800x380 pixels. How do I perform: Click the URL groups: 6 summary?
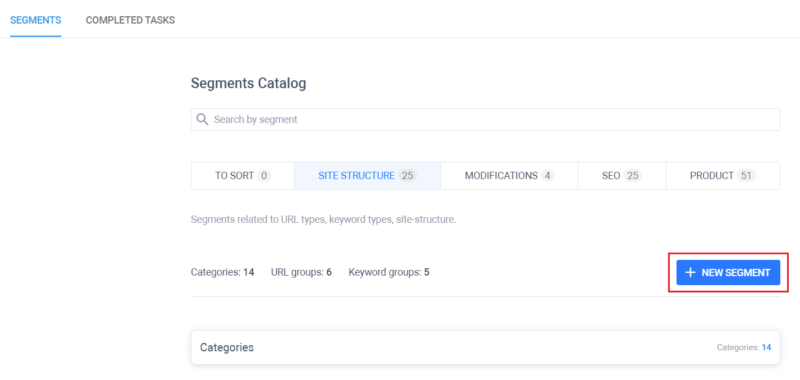[x=302, y=272]
